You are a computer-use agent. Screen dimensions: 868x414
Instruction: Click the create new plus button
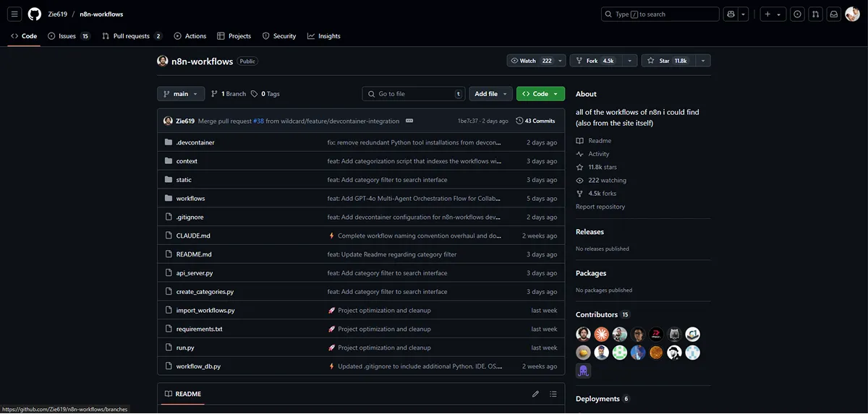click(767, 14)
